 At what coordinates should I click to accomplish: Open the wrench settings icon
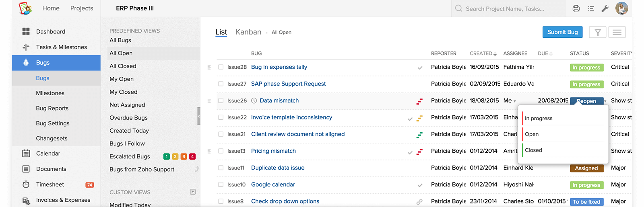pos(605,8)
